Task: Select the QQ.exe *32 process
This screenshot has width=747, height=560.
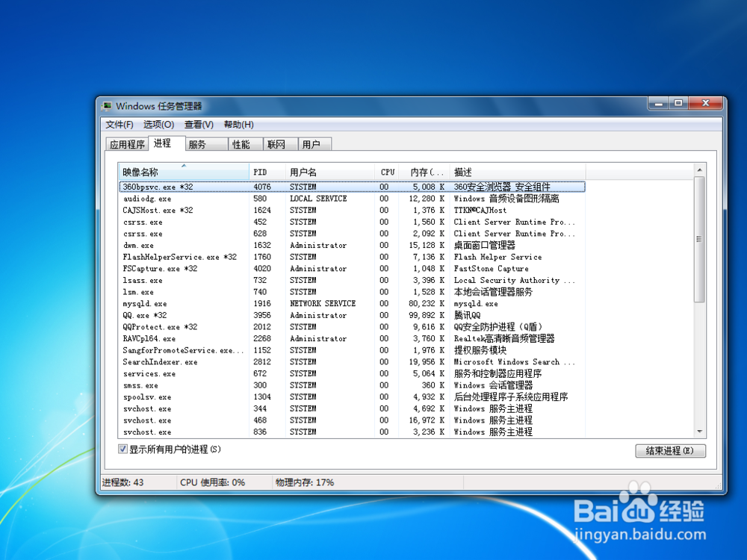Action: click(x=352, y=315)
